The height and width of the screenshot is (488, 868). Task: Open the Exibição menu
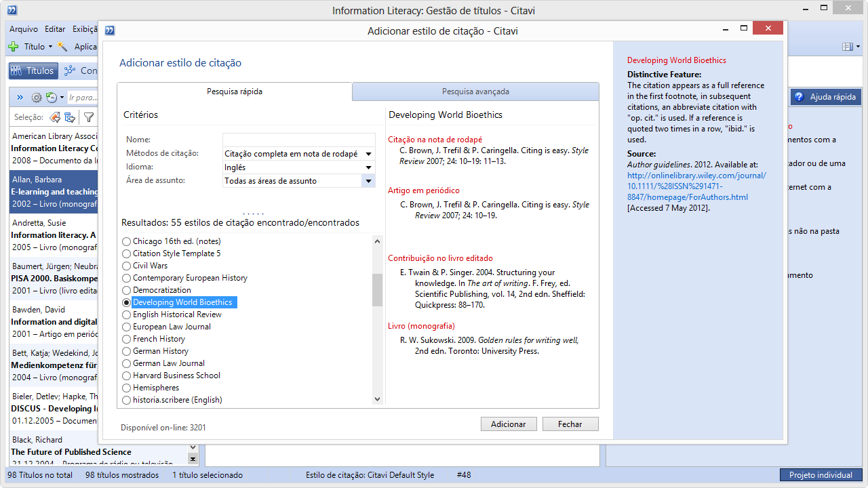[84, 29]
